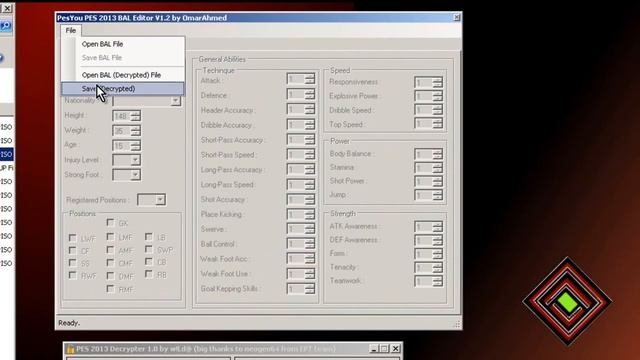Open the File menu
This screenshot has height=360, width=640.
[x=71, y=31]
